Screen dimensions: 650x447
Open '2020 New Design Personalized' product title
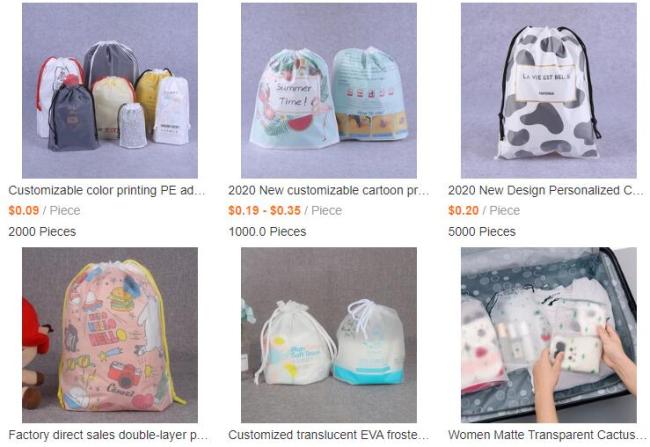546,190
